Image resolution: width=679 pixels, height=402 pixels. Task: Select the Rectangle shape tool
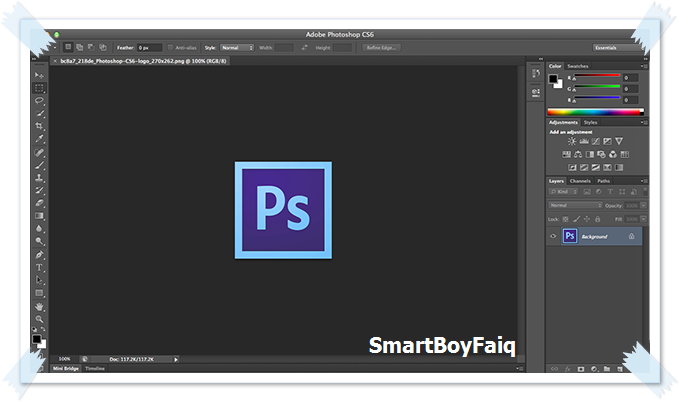click(39, 293)
